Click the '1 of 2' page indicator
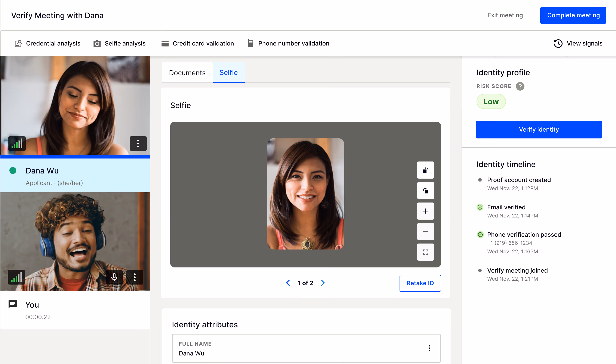Image resolution: width=616 pixels, height=364 pixels. [305, 283]
